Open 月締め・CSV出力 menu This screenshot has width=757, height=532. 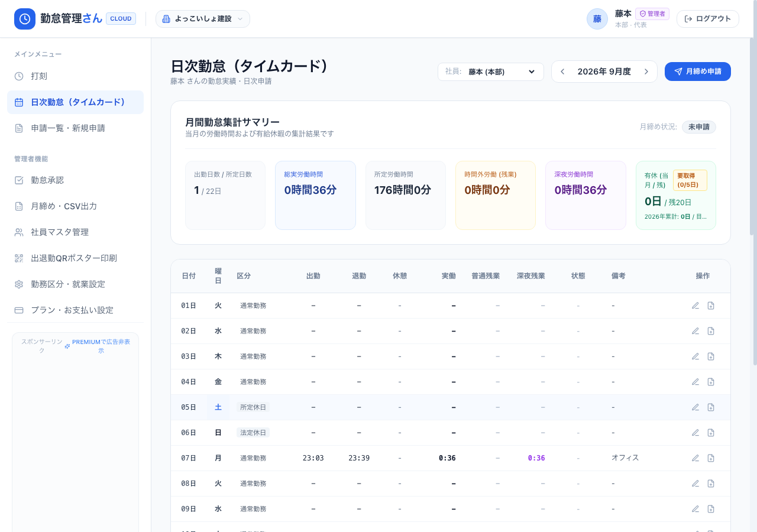click(75, 206)
